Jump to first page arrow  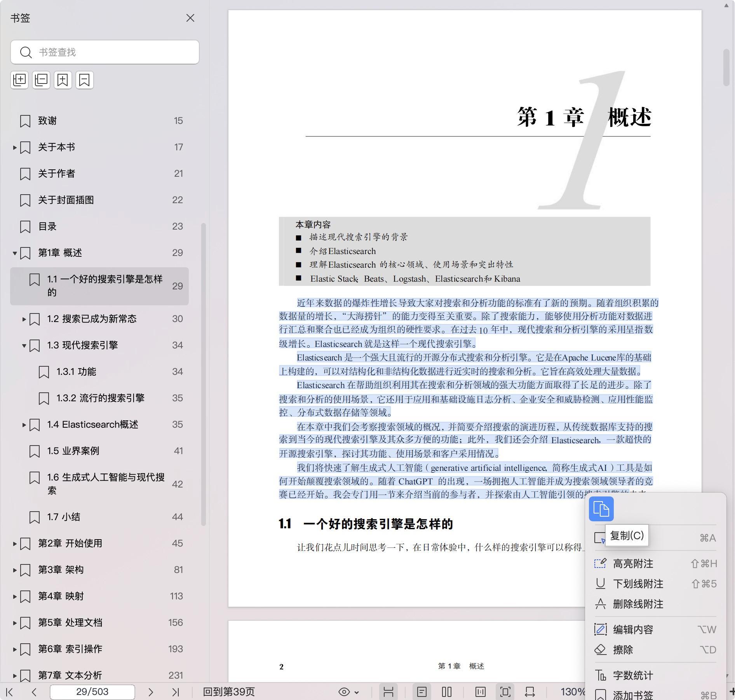point(10,692)
